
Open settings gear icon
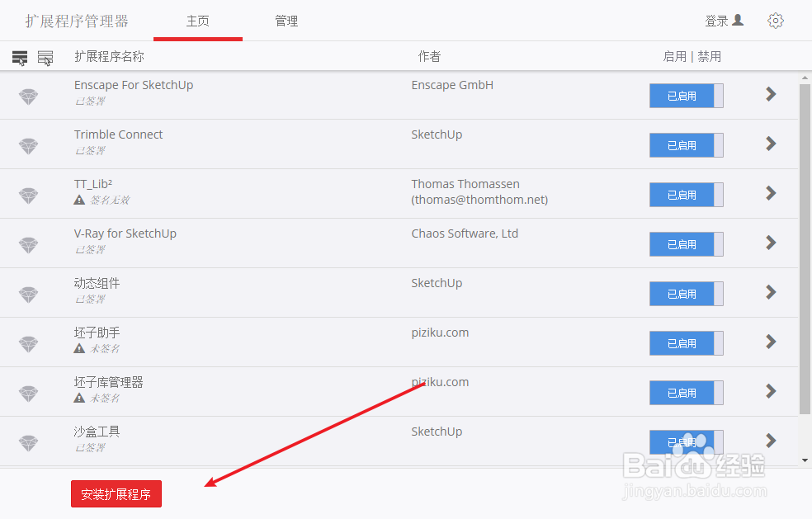(775, 21)
